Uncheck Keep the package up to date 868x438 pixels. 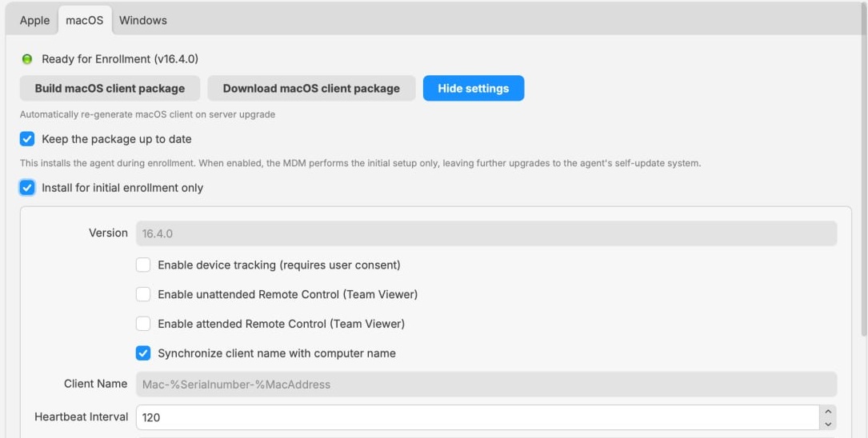(x=27, y=139)
